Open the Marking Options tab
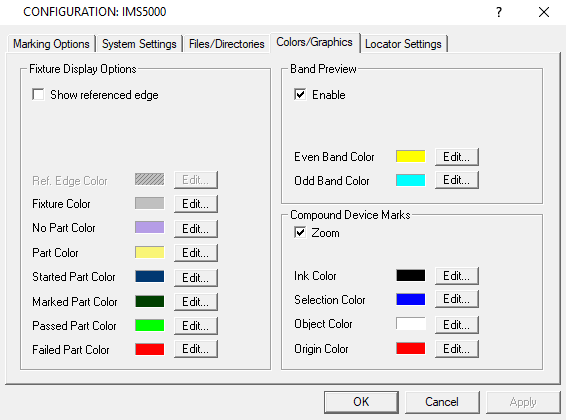Image resolution: width=566 pixels, height=420 pixels. coord(51,44)
